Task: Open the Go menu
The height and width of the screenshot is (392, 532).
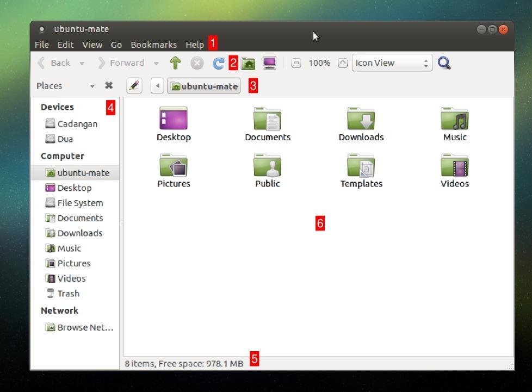Action: coord(116,45)
